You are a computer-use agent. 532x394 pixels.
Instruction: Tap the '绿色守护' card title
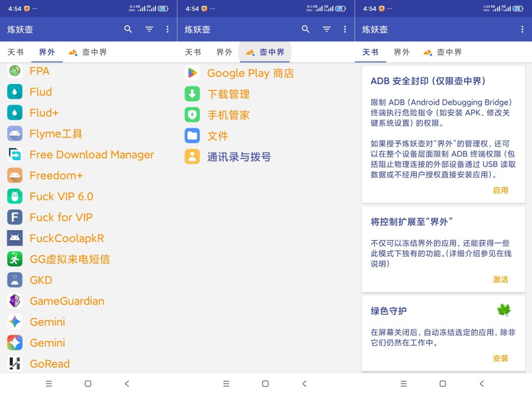(388, 311)
